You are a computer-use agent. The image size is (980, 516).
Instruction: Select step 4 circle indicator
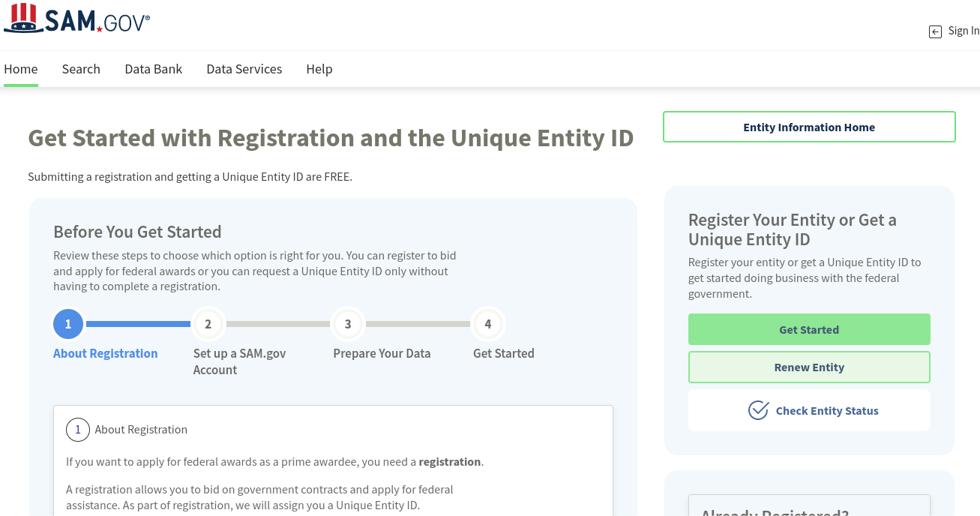[x=488, y=324]
